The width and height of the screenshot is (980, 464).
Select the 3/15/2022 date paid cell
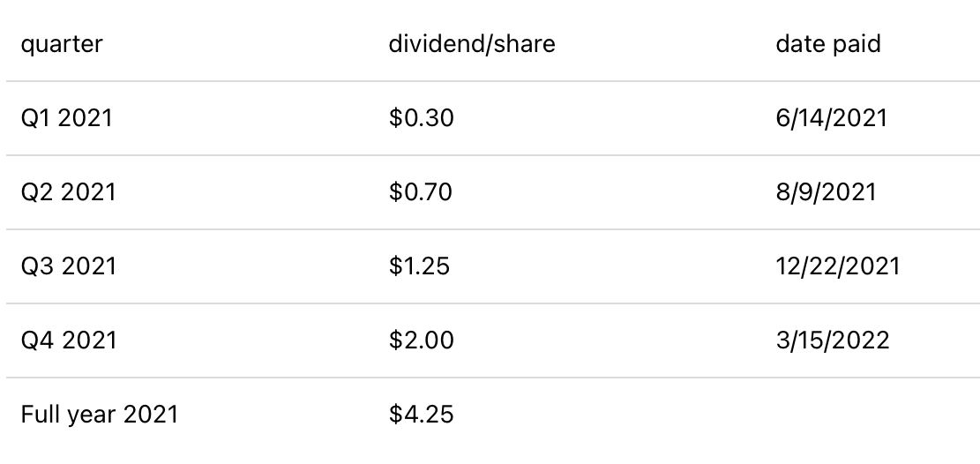click(x=832, y=341)
